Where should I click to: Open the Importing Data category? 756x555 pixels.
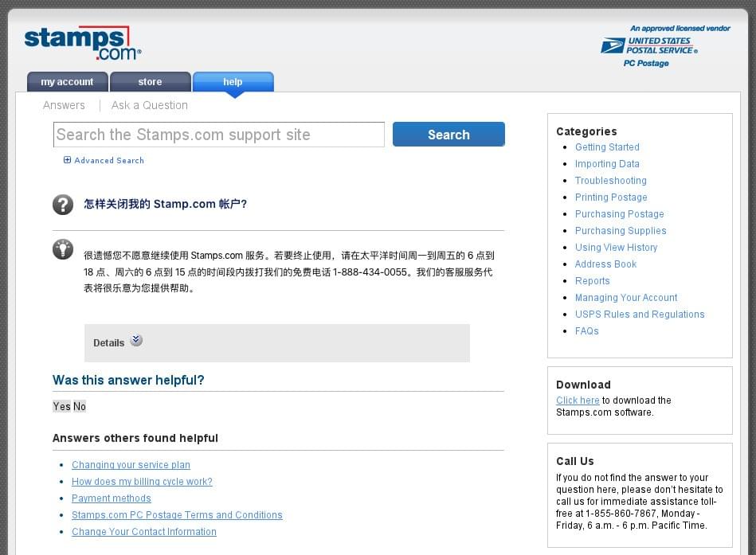click(607, 164)
